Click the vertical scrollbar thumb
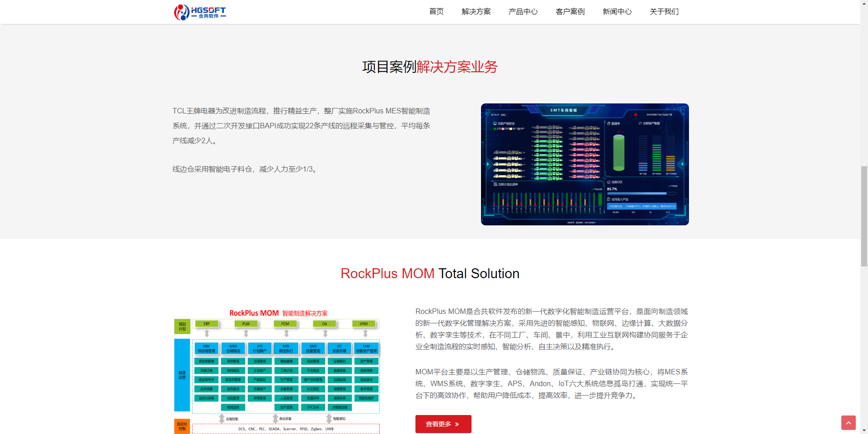This screenshot has height=434, width=868. pyautogui.click(x=864, y=216)
